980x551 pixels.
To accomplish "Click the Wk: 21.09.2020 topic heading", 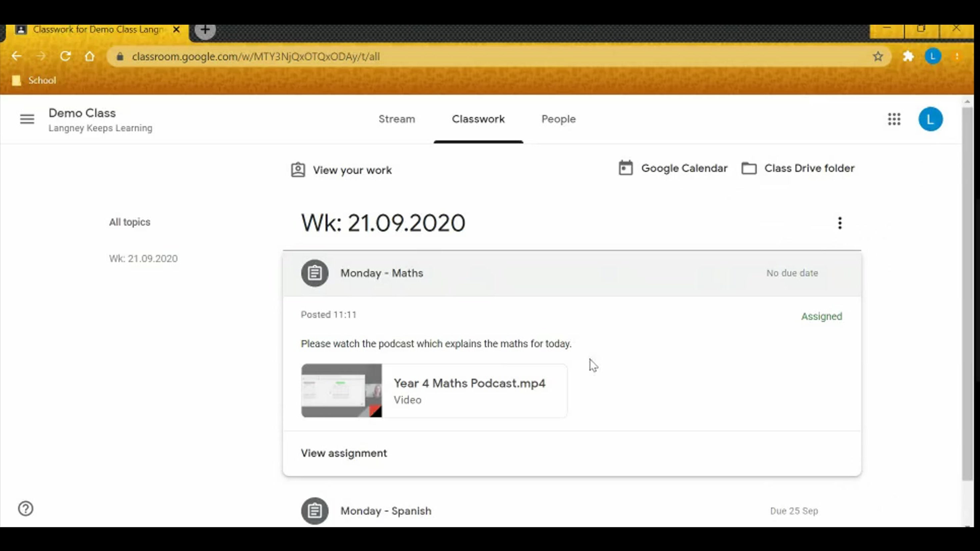I will click(383, 223).
